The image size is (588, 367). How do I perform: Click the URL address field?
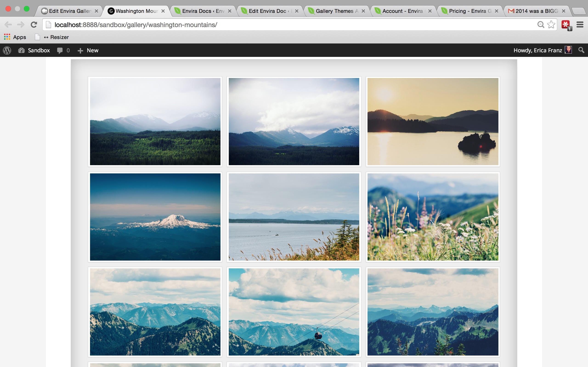tap(267, 25)
